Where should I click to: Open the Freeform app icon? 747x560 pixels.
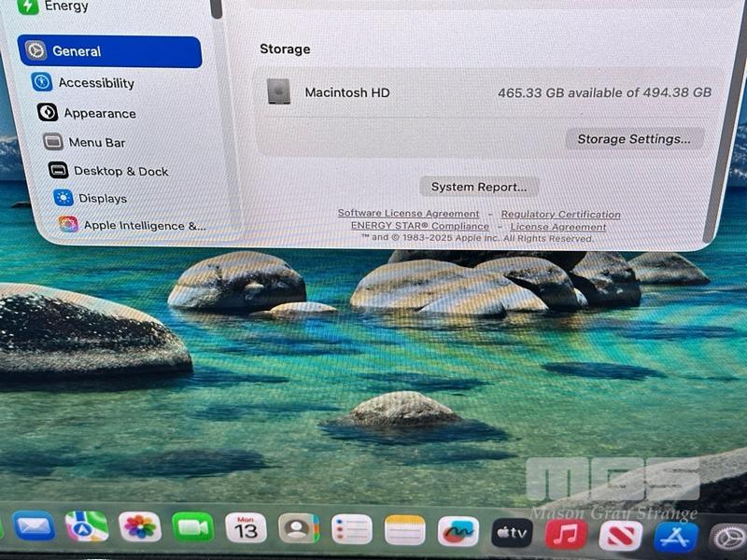click(x=458, y=531)
